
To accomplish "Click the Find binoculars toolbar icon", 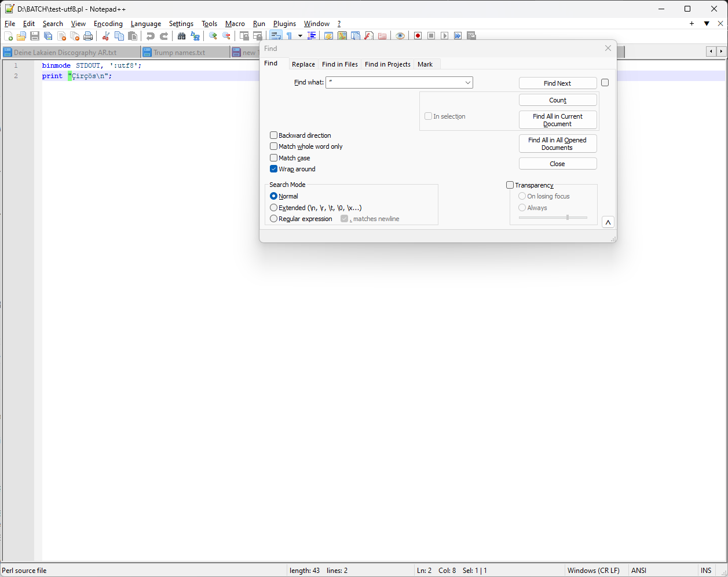I will tap(181, 36).
